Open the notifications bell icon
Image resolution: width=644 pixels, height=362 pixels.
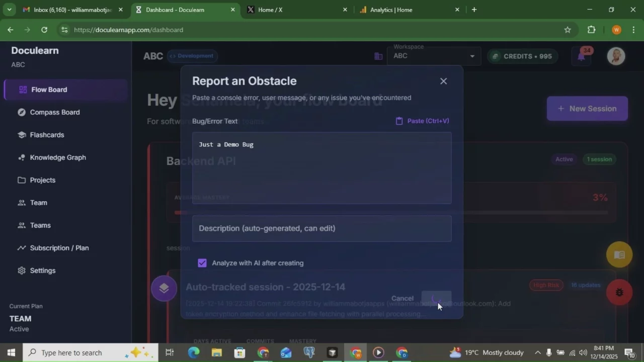coord(581,56)
